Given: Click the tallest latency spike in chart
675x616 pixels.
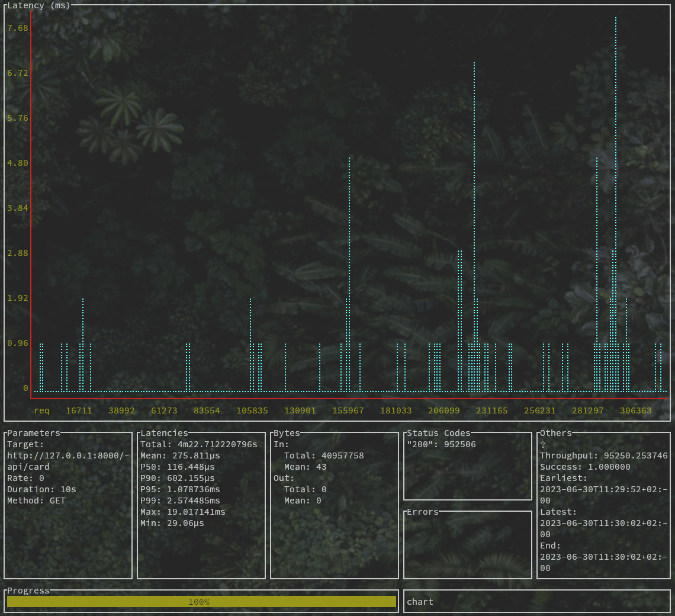Looking at the screenshot, I should 616,204.
